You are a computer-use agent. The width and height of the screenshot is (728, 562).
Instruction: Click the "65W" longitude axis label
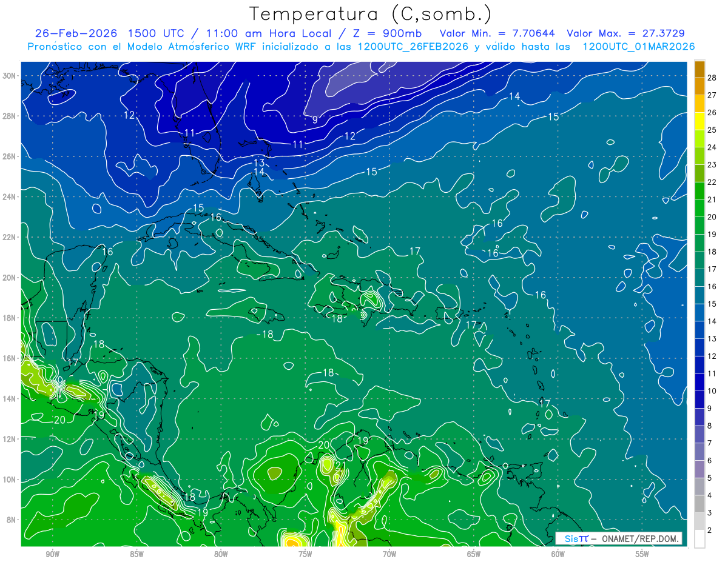click(x=474, y=554)
